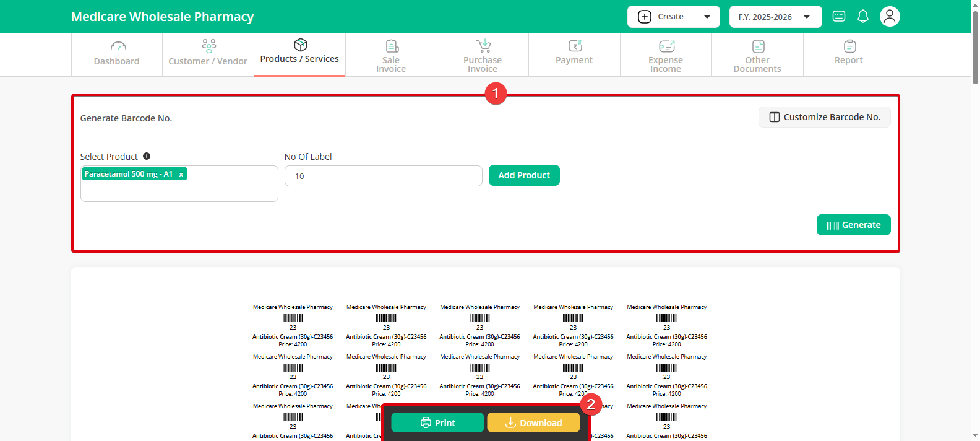Open the messages icon in header
The image size is (980, 441).
[839, 17]
